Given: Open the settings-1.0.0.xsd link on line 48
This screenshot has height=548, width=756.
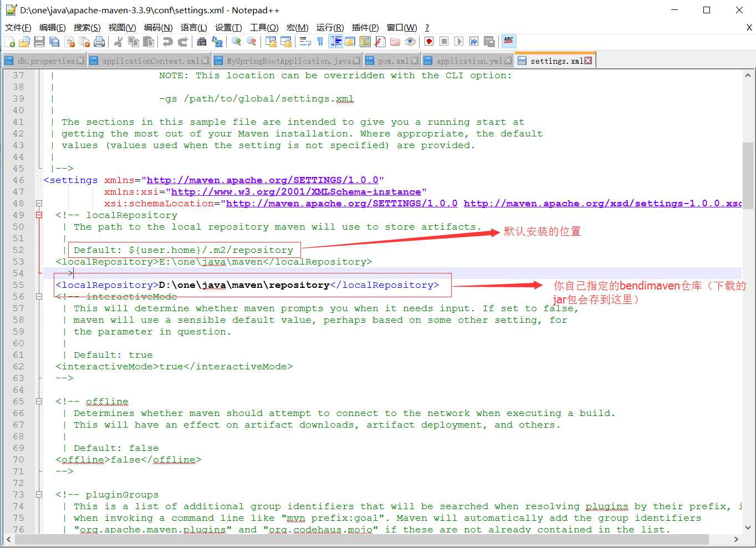Looking at the screenshot, I should [603, 204].
